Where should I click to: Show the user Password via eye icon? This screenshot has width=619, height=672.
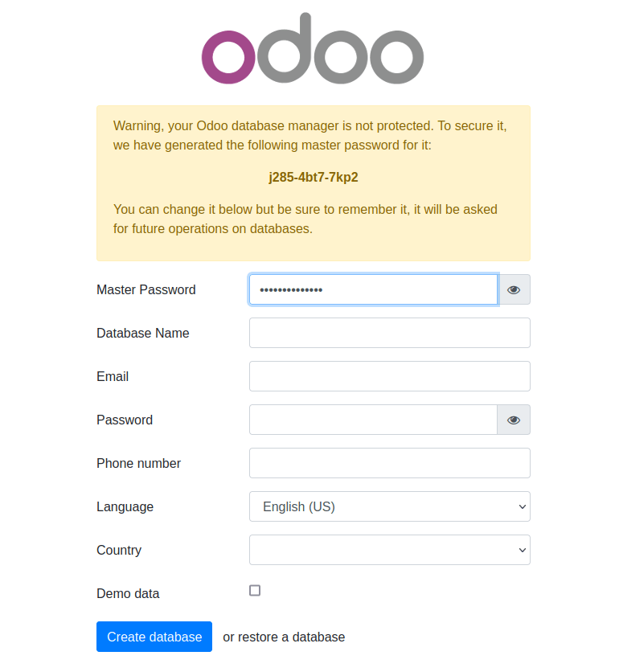point(514,420)
